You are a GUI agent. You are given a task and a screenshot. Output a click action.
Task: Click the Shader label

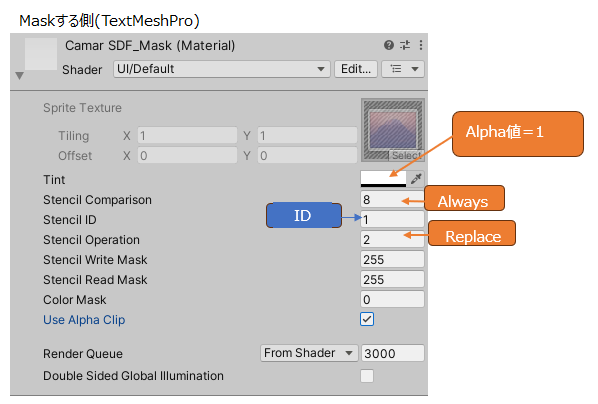click(82, 70)
